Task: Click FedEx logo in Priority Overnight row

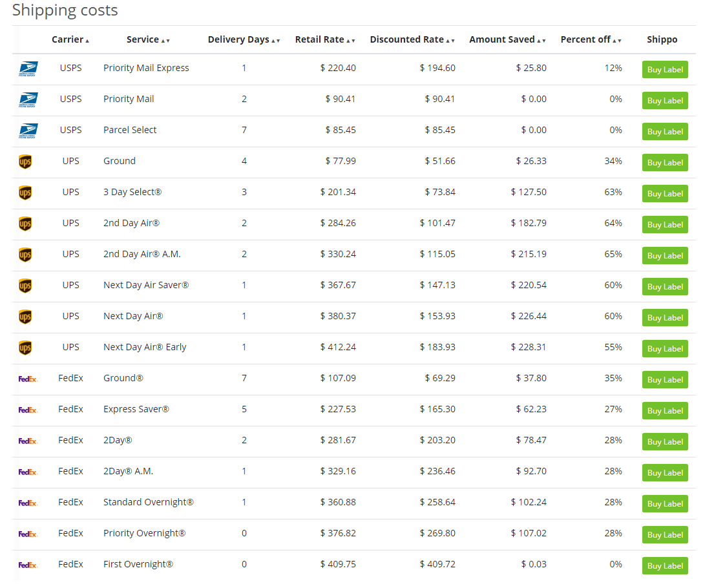Action: (x=28, y=534)
